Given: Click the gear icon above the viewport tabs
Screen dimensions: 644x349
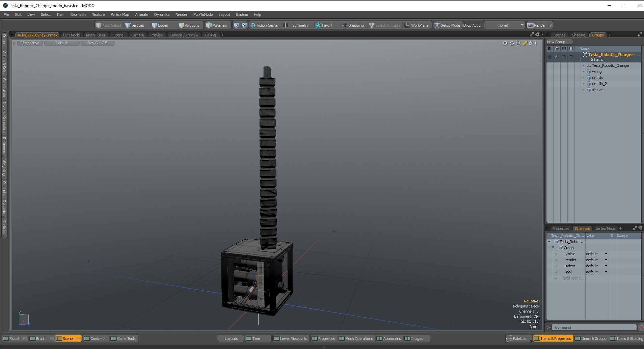Looking at the screenshot, I should coord(537,34).
